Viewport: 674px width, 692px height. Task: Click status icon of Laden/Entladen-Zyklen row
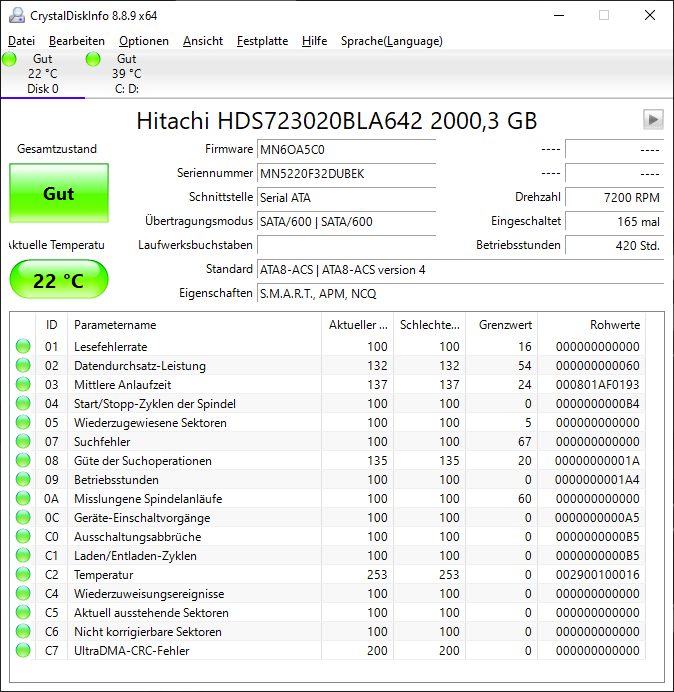tap(23, 555)
